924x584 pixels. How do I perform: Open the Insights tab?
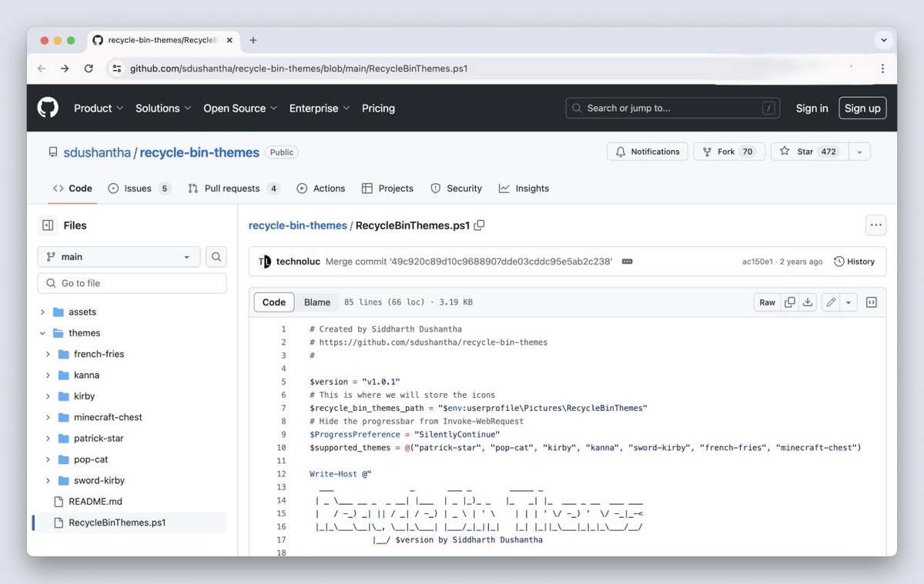coord(524,189)
